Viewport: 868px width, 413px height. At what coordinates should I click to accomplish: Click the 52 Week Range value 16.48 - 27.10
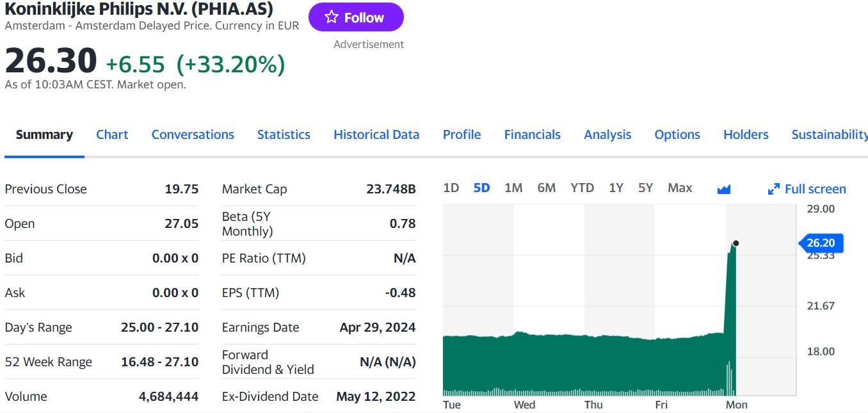[159, 362]
